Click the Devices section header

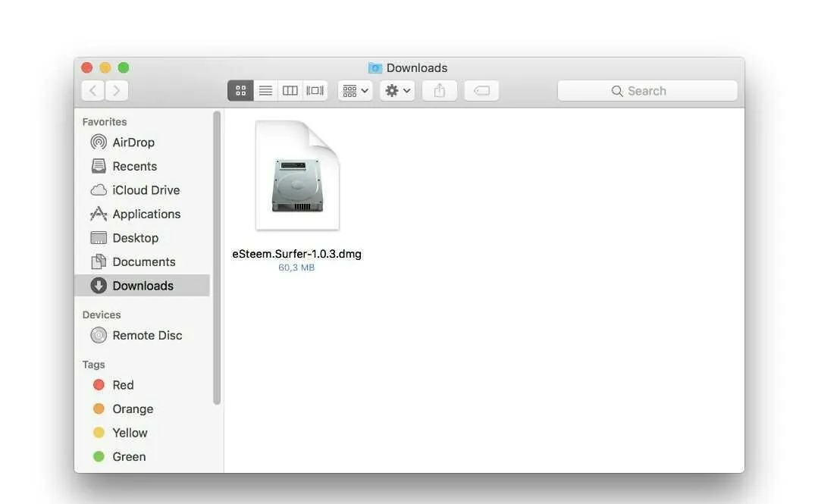(101, 315)
